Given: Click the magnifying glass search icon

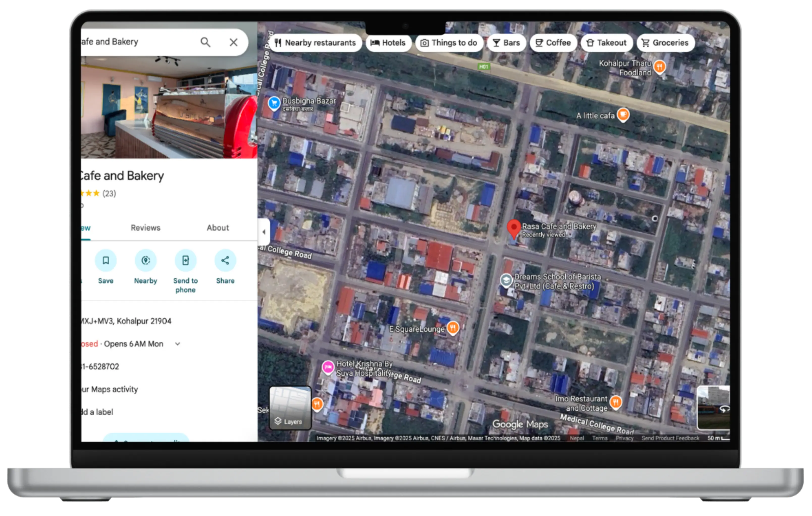Looking at the screenshot, I should coord(206,42).
